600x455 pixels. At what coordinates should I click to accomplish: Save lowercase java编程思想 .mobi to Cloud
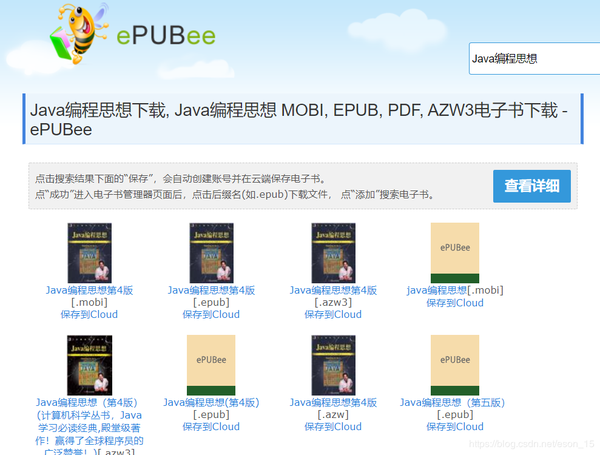[x=455, y=303]
